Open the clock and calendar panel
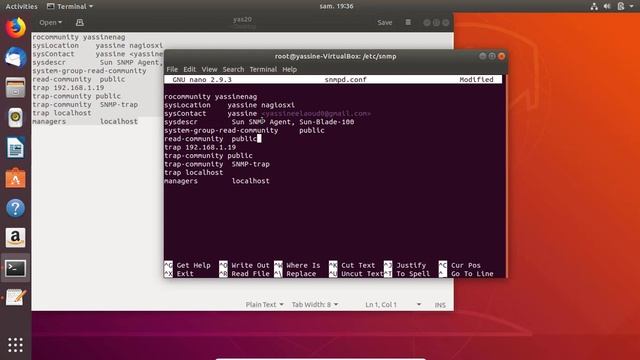Screen dimensions: 640x360 pos(336,6)
